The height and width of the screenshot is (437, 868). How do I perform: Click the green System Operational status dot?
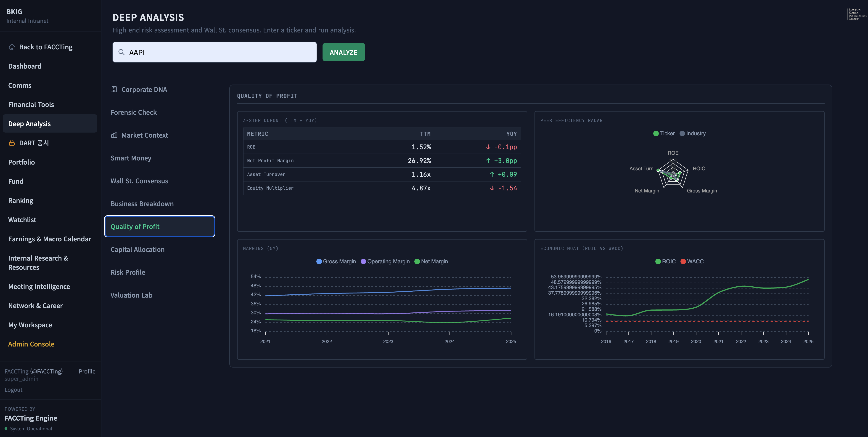pyautogui.click(x=6, y=429)
